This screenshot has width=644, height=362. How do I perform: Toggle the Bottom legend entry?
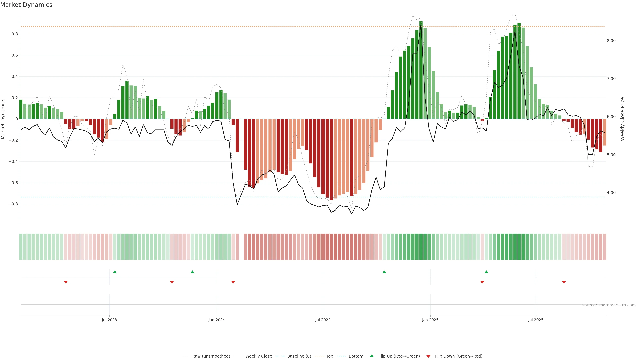click(x=356, y=356)
